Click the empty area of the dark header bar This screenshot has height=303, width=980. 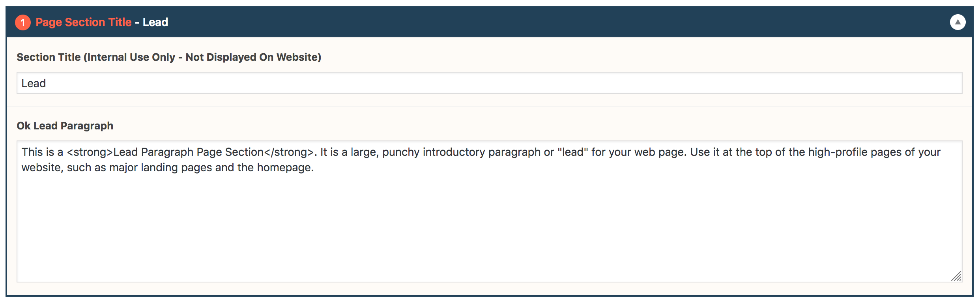click(552, 22)
